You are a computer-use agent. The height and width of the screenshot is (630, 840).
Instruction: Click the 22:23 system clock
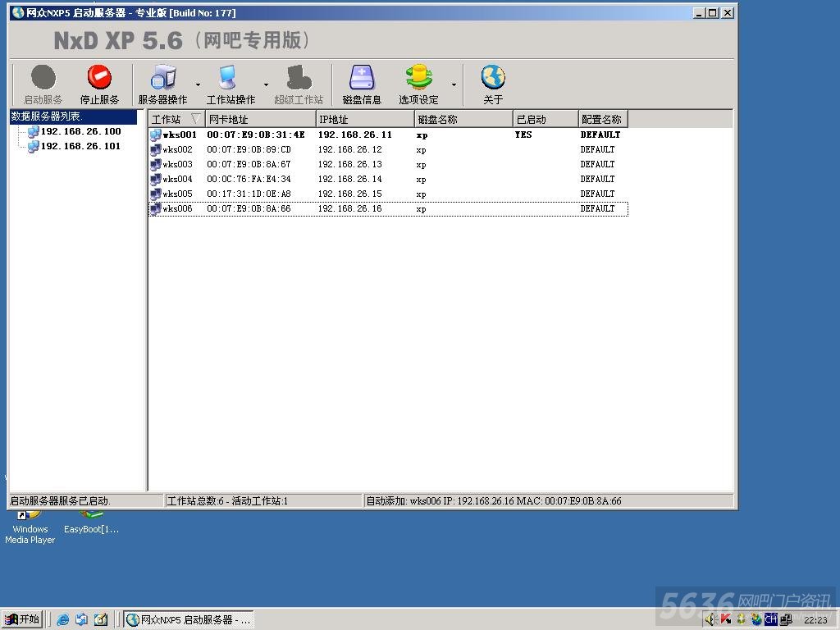pos(815,620)
